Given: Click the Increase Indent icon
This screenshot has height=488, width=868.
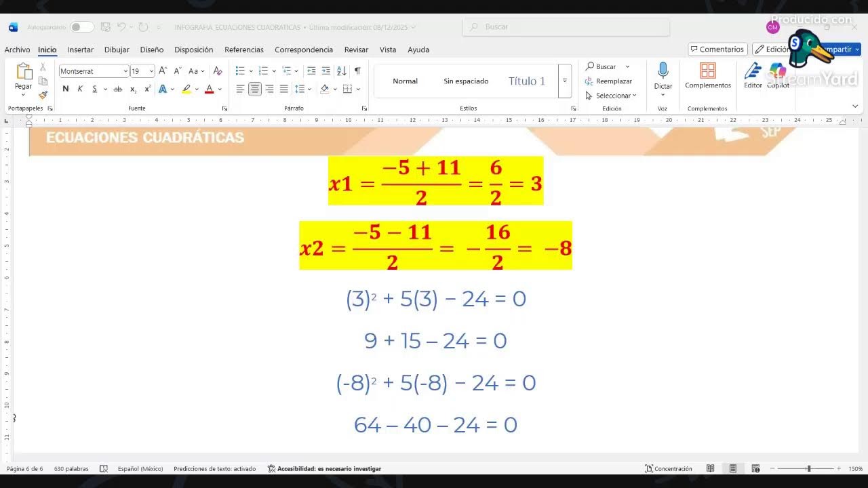Looking at the screenshot, I should [x=326, y=70].
